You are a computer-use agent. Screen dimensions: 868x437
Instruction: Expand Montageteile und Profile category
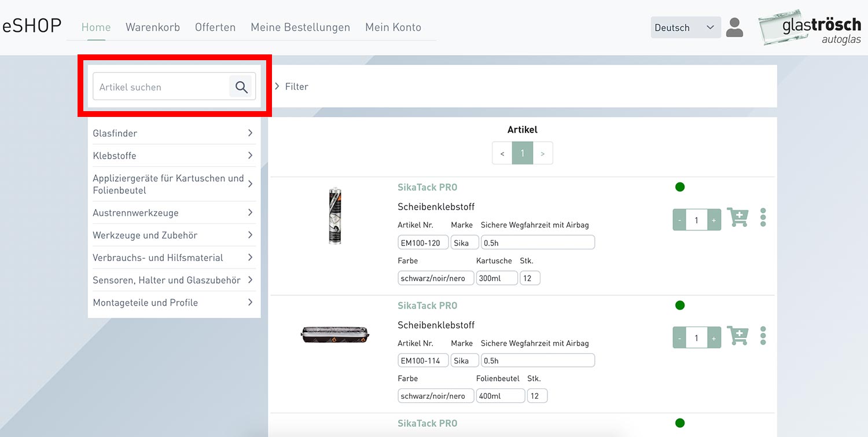point(174,303)
